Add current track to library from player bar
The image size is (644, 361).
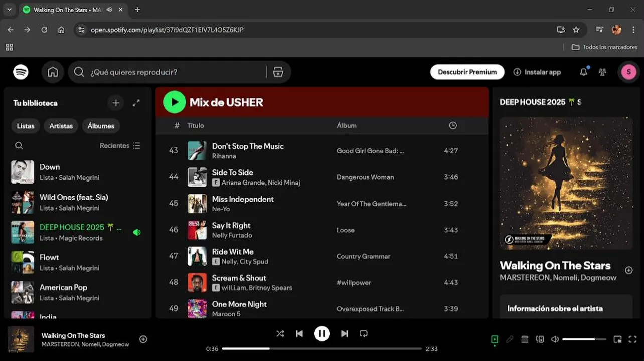pos(143,339)
